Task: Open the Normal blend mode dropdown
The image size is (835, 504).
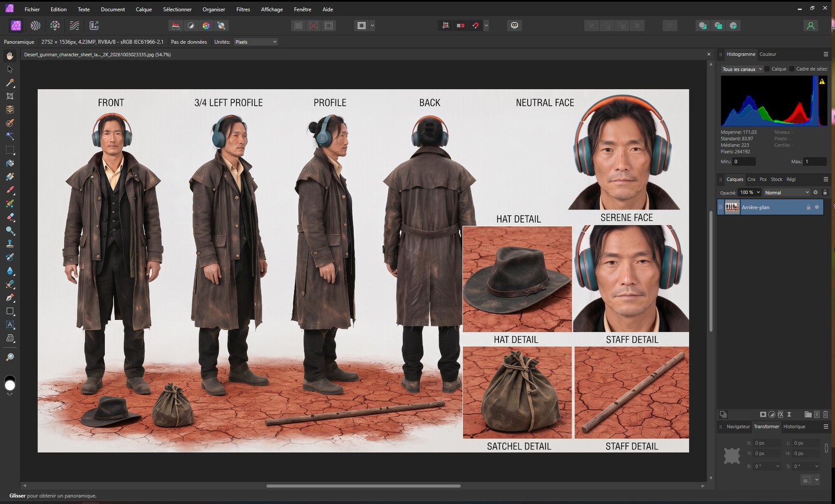Action: (787, 193)
